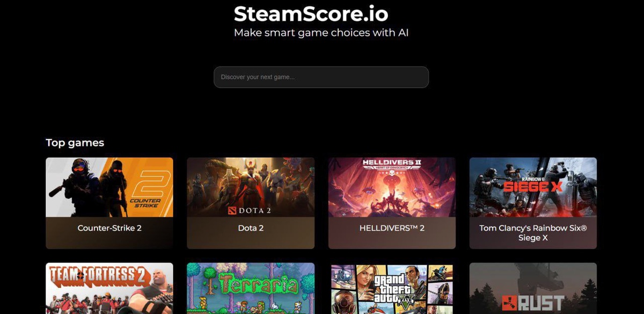Click the Siege X red logo text
The width and height of the screenshot is (644, 314).
pyautogui.click(x=533, y=186)
